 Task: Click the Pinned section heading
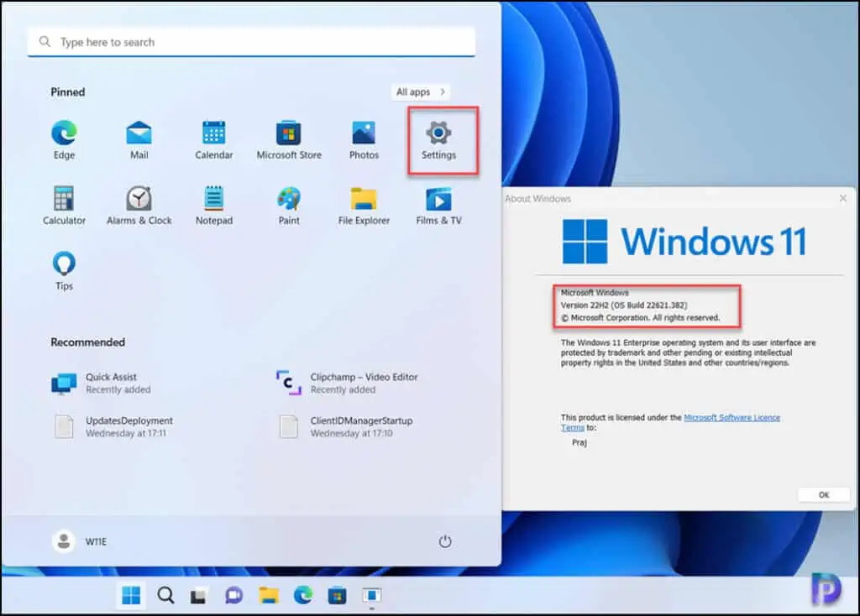[68, 92]
